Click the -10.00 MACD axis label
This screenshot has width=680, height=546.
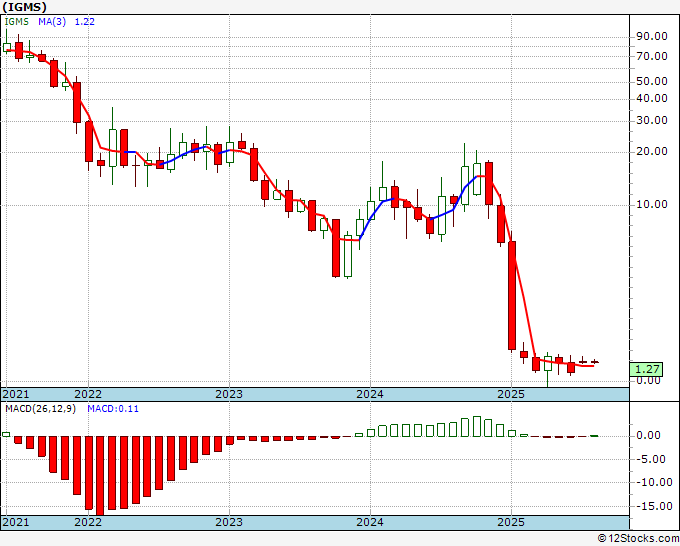[x=652, y=482]
